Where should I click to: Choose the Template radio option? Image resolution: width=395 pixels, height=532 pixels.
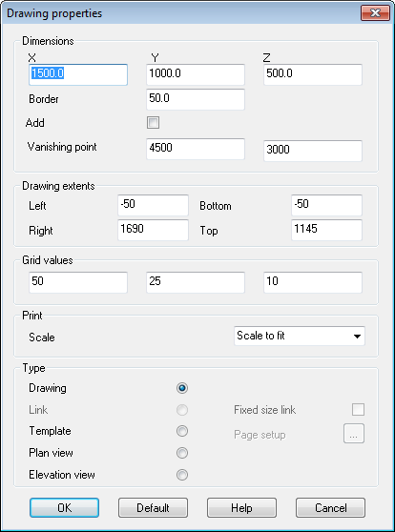[182, 431]
